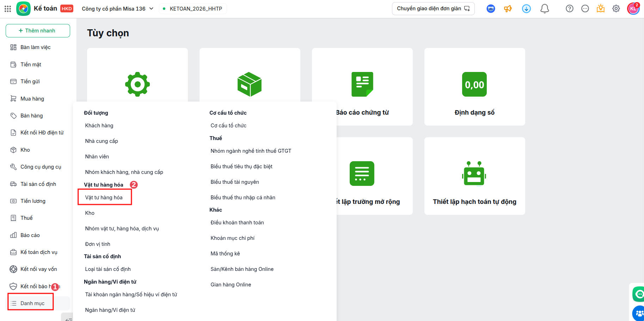Select Nhân viên in the menu
This screenshot has height=321, width=644.
tap(97, 157)
